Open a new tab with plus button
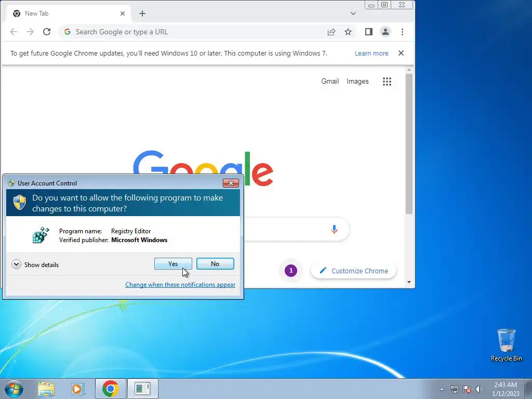532x399 pixels. 142,14
